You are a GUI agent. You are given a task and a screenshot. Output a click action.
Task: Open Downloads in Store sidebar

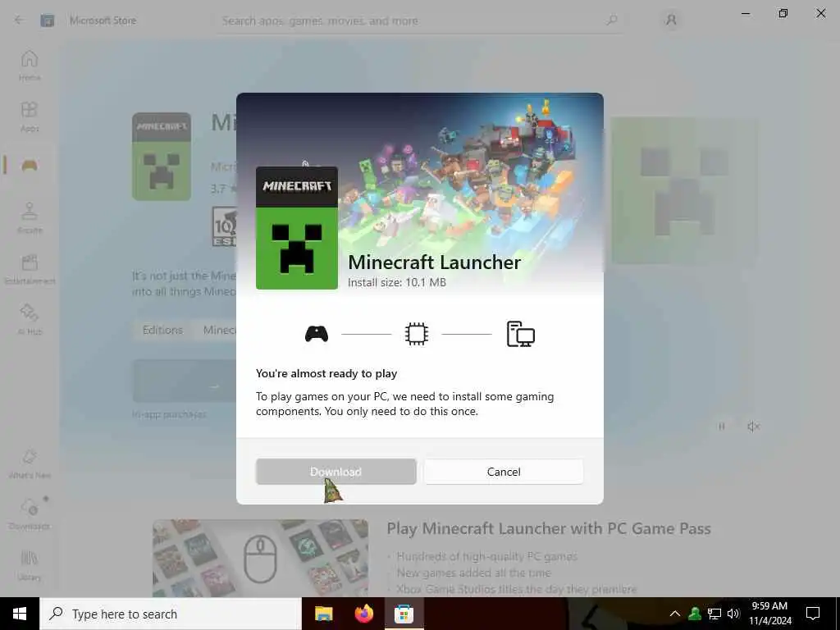coord(30,514)
